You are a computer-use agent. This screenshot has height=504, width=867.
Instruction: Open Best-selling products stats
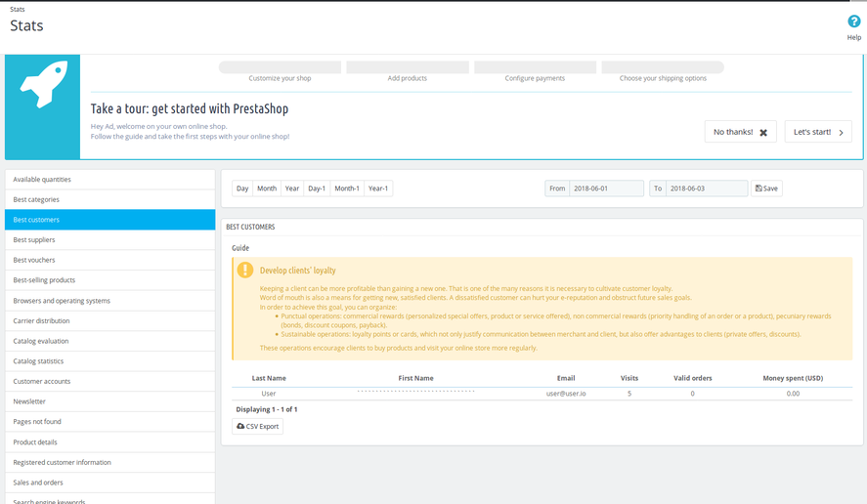(x=110, y=280)
